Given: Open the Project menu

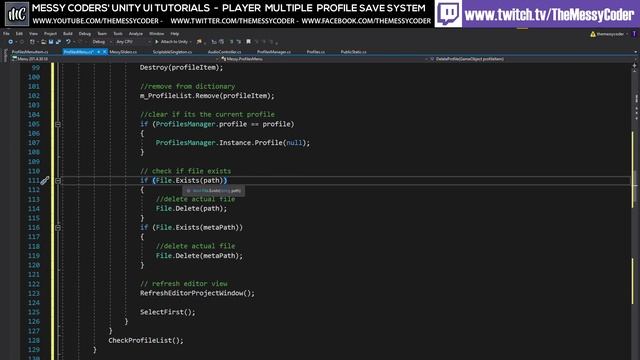Looking at the screenshot, I should (x=50, y=34).
